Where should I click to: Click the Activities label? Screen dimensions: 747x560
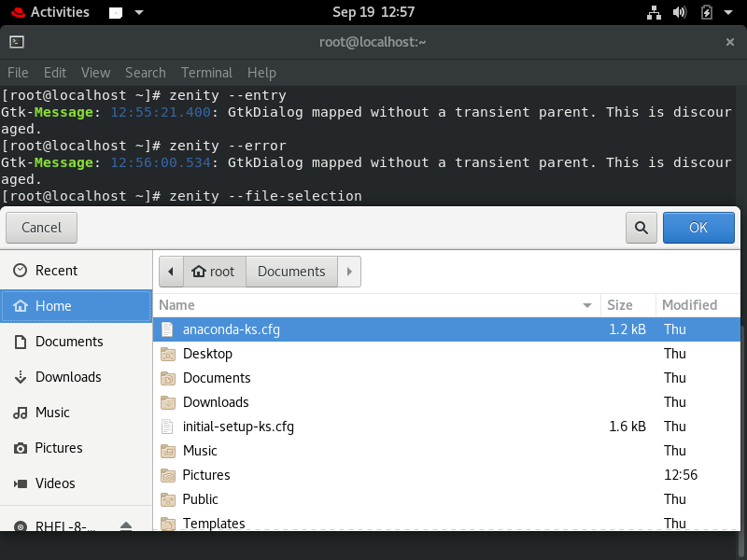60,12
